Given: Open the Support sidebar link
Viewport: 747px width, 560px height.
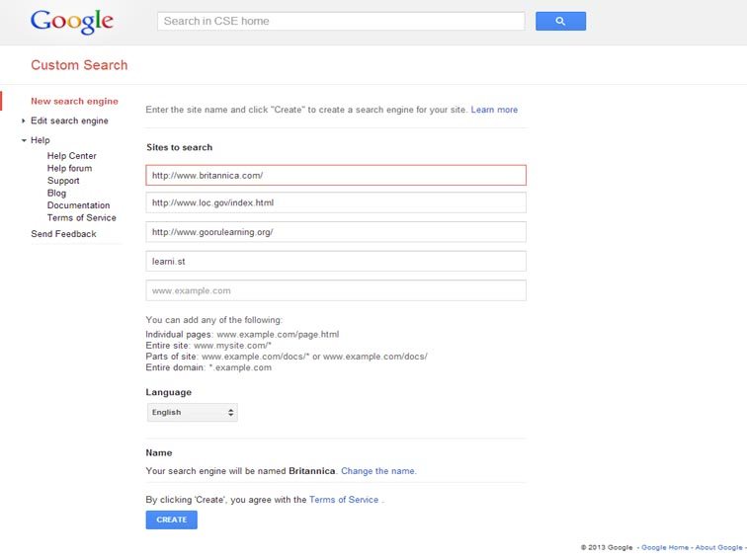Looking at the screenshot, I should [x=63, y=181].
